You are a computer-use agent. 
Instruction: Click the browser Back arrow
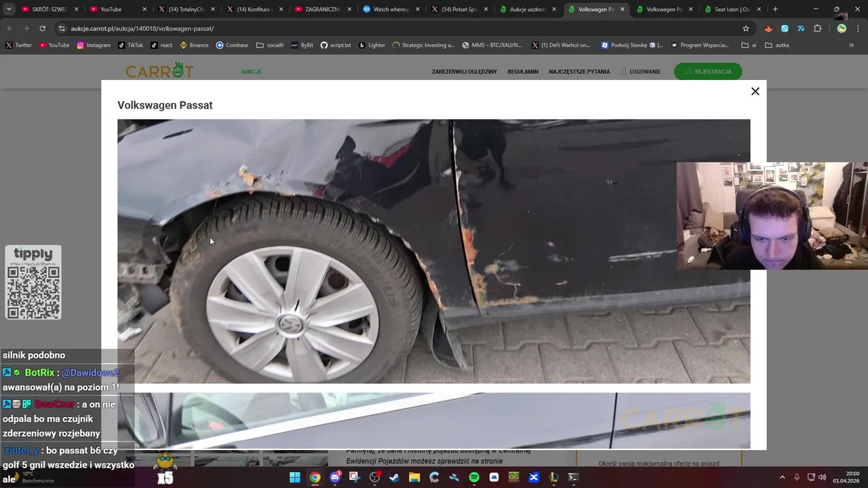tap(9, 28)
